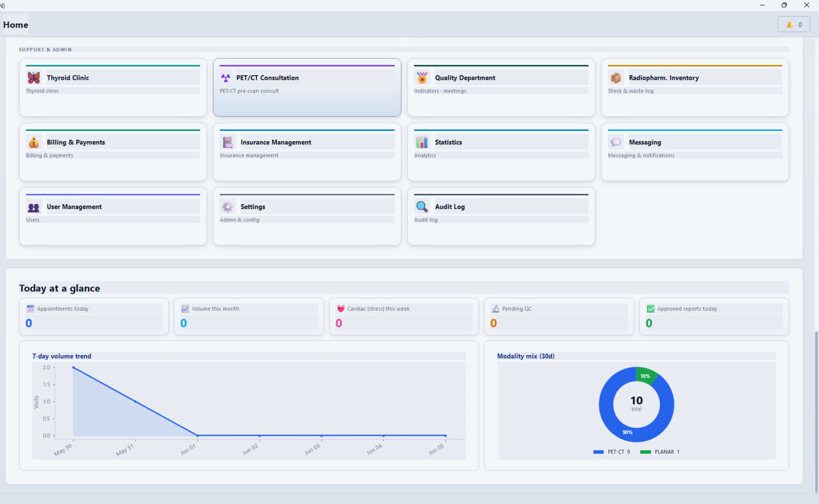
Task: Click the 'Home' page title
Action: click(x=16, y=25)
